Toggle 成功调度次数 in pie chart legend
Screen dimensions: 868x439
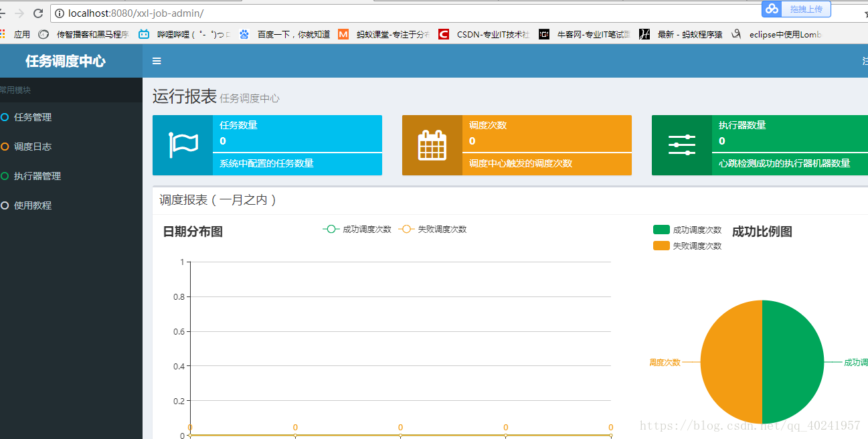[687, 230]
